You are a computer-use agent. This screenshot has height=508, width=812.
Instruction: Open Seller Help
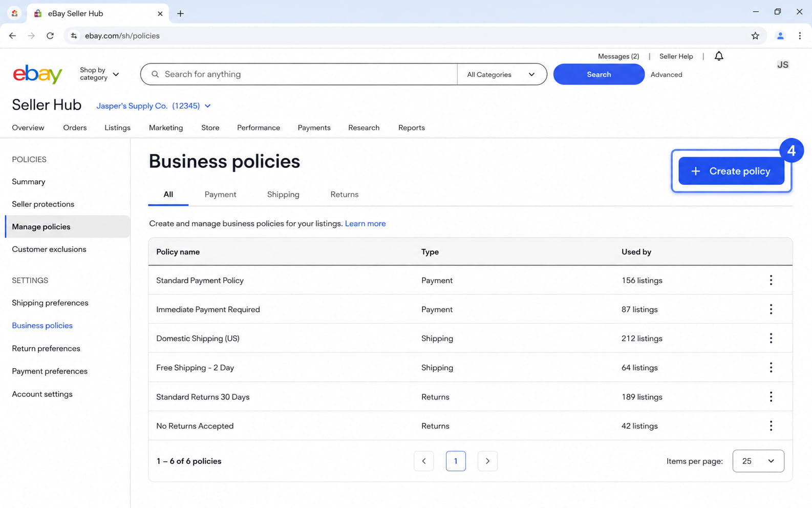point(676,56)
